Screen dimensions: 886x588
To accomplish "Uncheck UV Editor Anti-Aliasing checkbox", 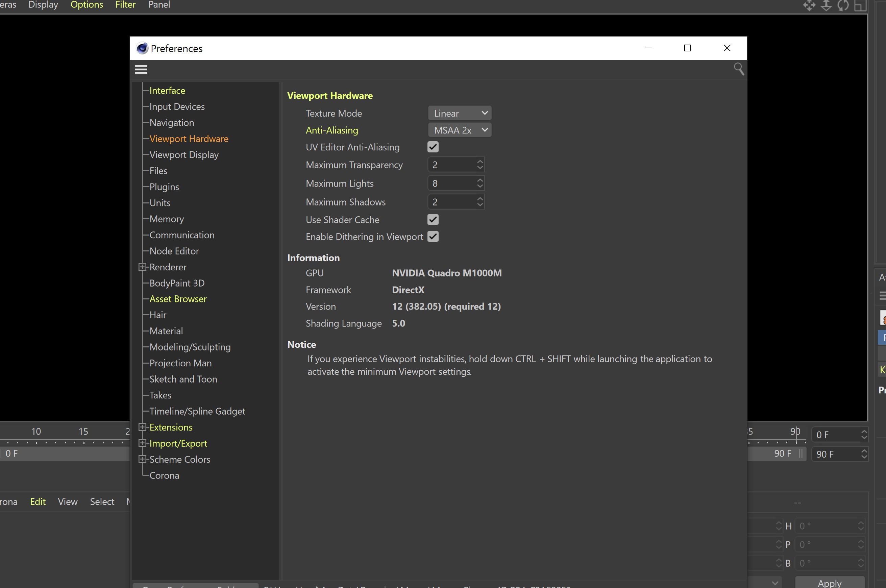I will tap(433, 147).
